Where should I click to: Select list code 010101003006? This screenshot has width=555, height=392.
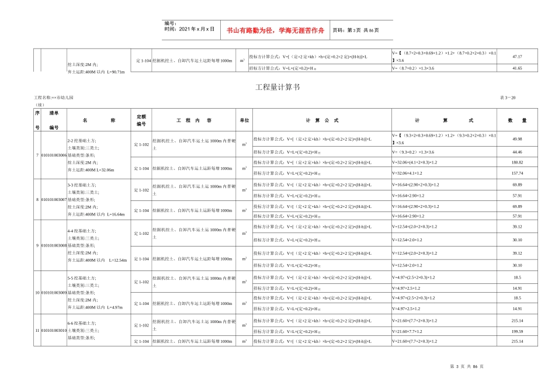tap(54, 155)
